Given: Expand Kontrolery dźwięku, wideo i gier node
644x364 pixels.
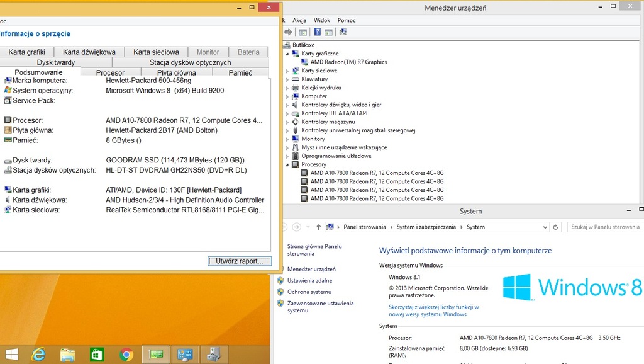Looking at the screenshot, I should coord(287,105).
